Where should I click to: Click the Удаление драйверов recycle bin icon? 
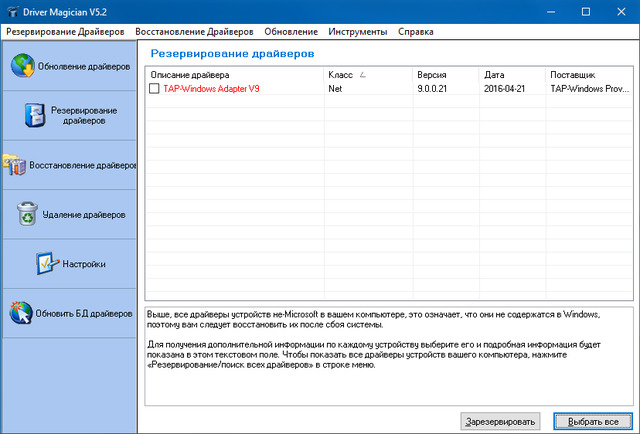(27, 214)
